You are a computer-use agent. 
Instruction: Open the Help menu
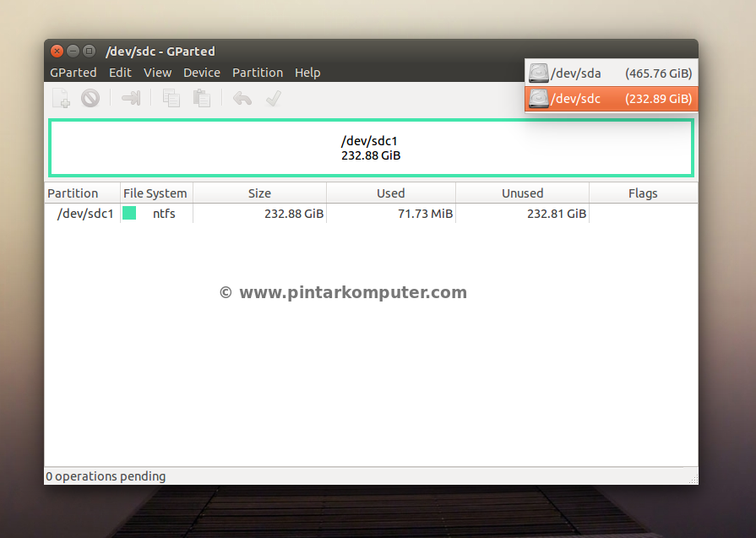(307, 73)
